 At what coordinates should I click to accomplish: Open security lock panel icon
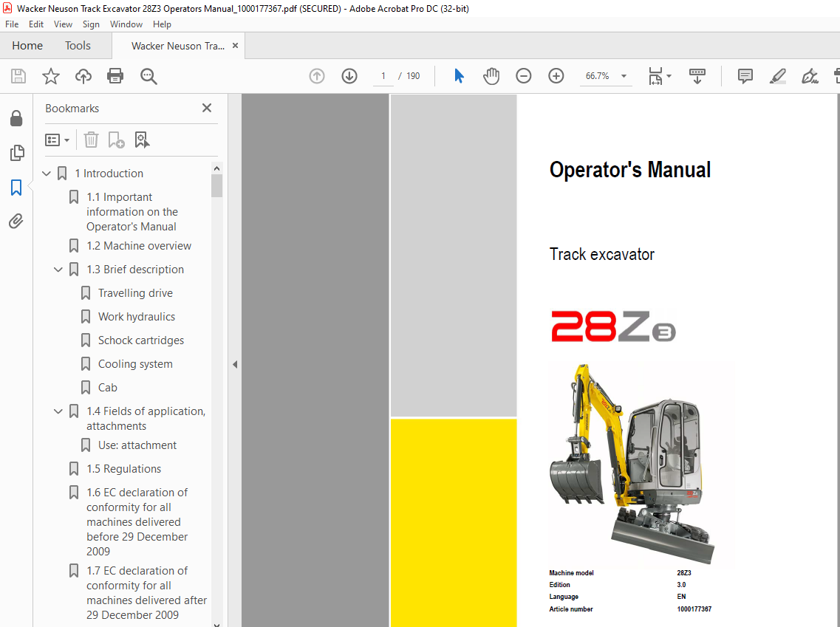[x=16, y=118]
